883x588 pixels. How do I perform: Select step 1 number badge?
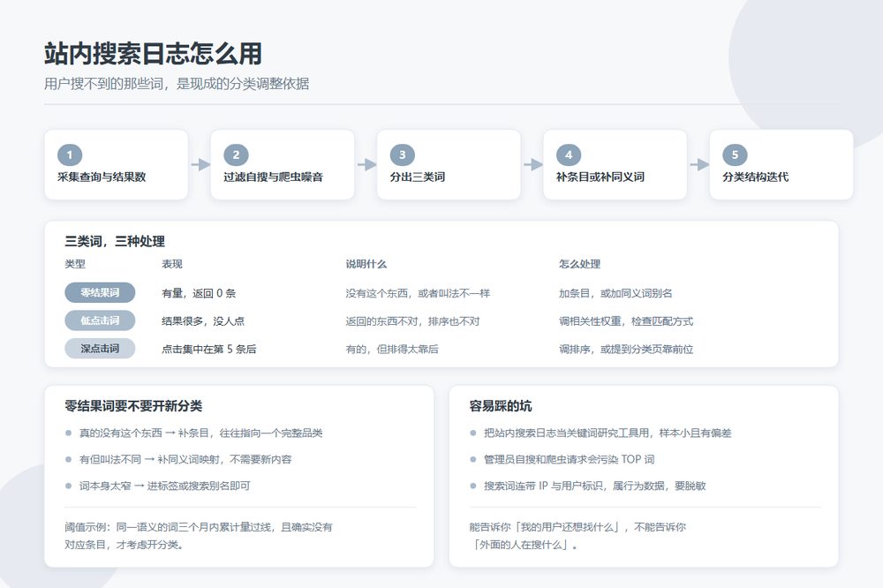pyautogui.click(x=70, y=155)
